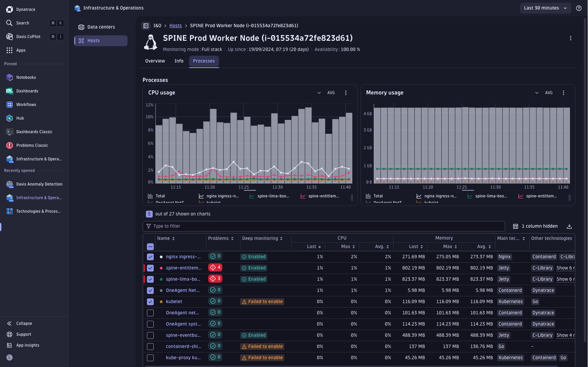Open CPU usage chart options menu
Image resolution: width=588 pixels, height=367 pixels.
click(346, 93)
